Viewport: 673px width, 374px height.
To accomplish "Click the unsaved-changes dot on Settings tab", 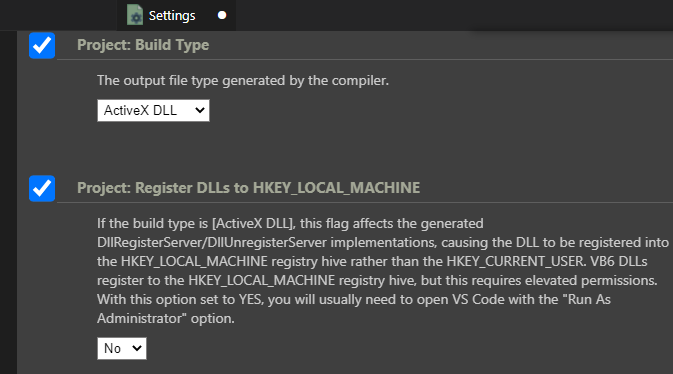I will pyautogui.click(x=222, y=15).
